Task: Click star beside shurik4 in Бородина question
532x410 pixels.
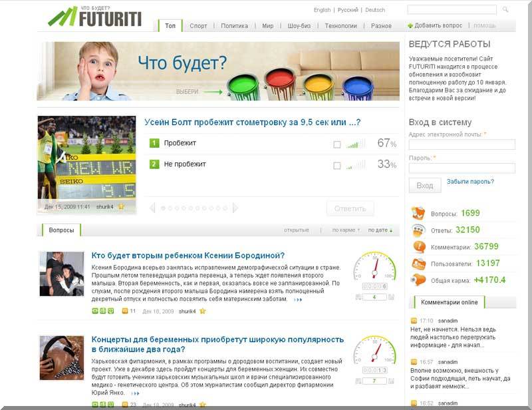Action: (203, 311)
